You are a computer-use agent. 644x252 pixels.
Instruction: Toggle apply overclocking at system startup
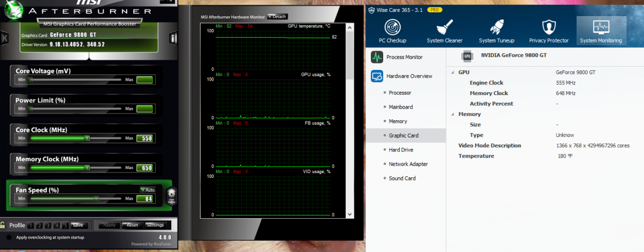9,237
